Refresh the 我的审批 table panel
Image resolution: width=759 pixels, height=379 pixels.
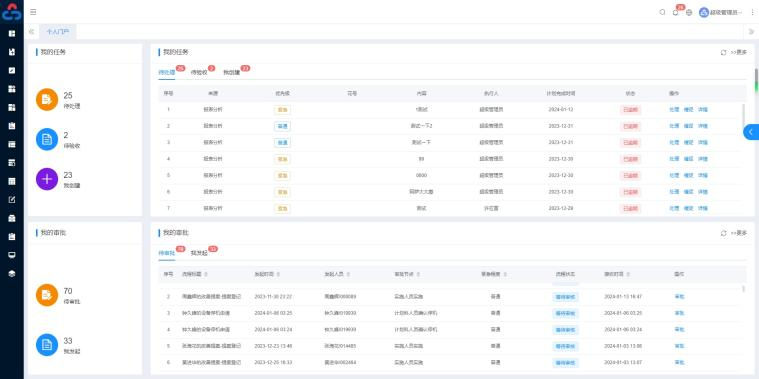723,233
